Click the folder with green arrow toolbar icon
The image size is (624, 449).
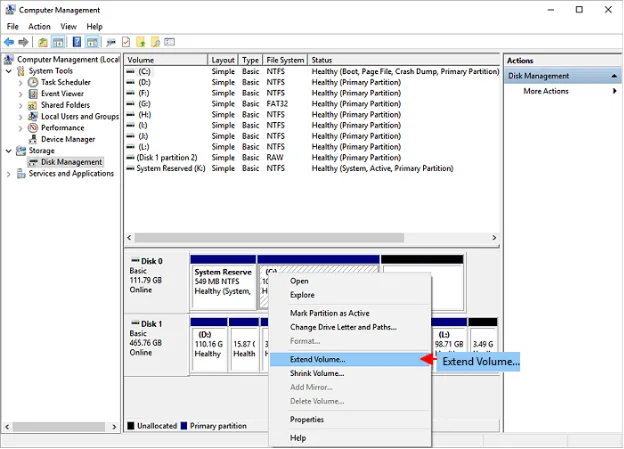tap(140, 42)
